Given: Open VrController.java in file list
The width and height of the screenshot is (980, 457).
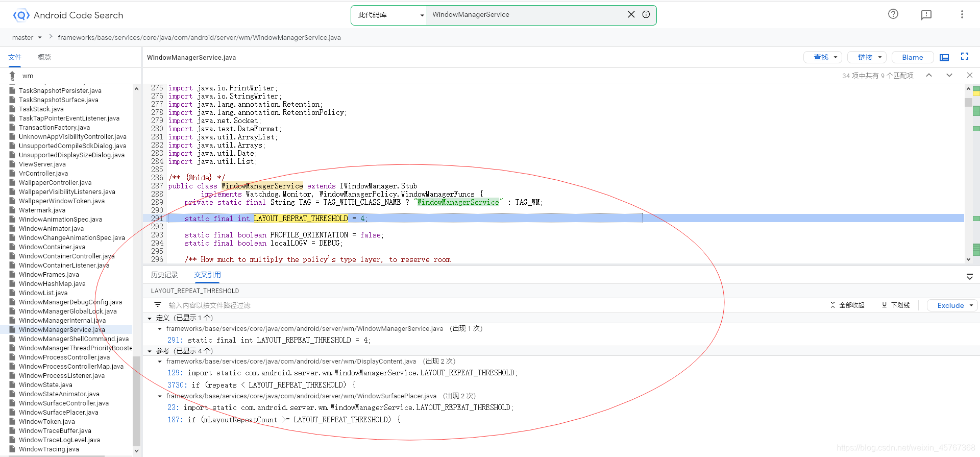Looking at the screenshot, I should pyautogui.click(x=43, y=174).
